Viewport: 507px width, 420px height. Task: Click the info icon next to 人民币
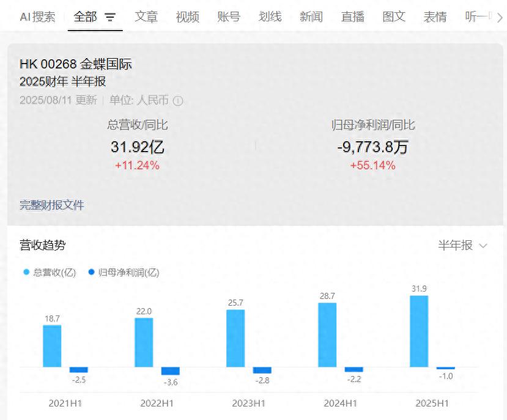coord(178,101)
